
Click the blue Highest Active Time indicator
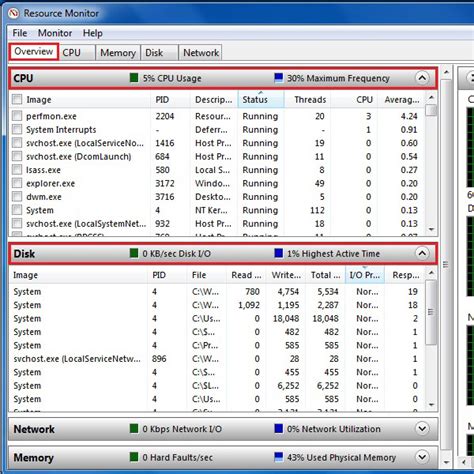(278, 253)
